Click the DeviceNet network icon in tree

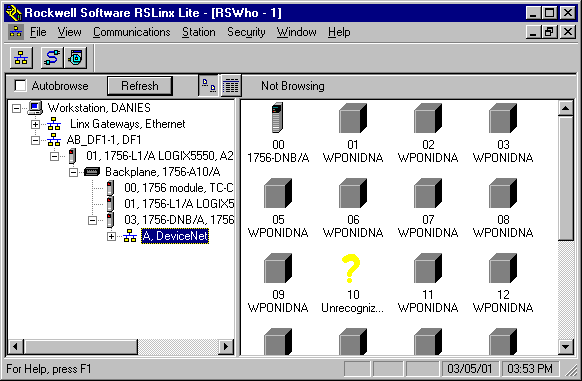(130, 236)
